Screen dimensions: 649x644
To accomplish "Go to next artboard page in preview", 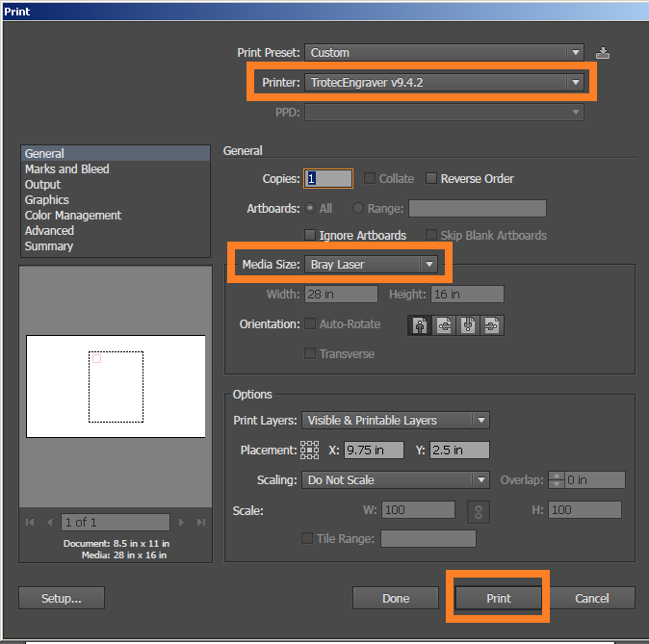I will pos(181,523).
